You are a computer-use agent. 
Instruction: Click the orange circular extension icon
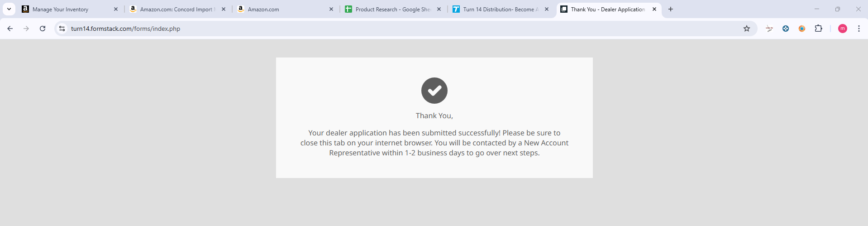[802, 29]
